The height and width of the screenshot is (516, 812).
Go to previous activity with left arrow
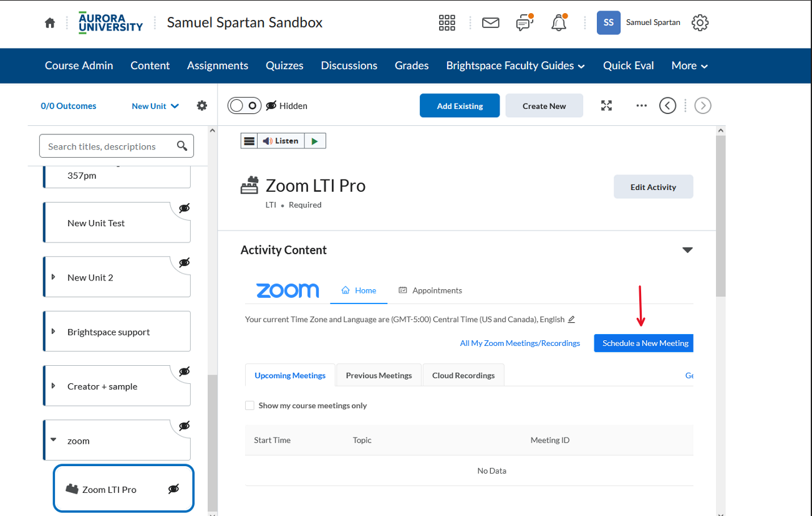(668, 105)
